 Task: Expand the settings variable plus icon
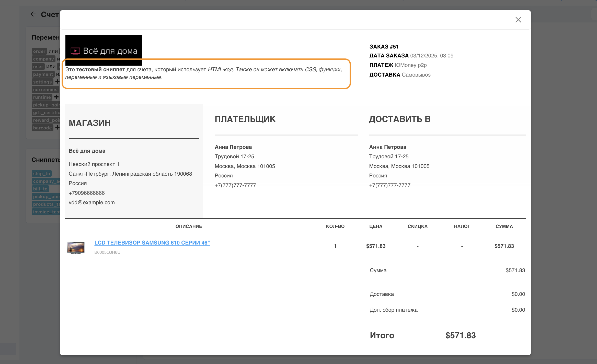(x=57, y=82)
